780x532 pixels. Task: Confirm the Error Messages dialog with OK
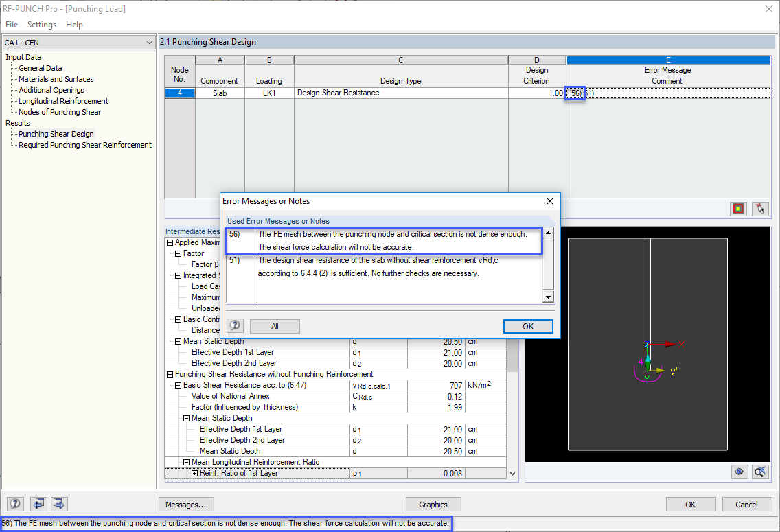tap(528, 326)
